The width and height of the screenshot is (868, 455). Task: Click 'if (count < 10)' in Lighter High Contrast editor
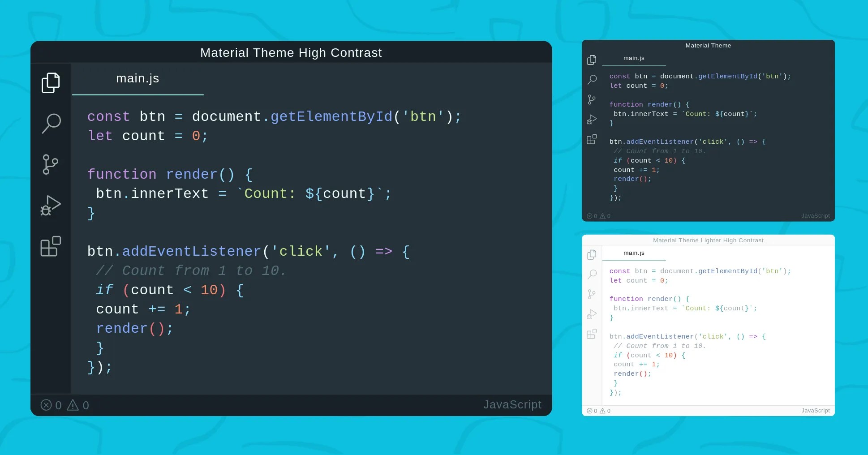point(649,356)
